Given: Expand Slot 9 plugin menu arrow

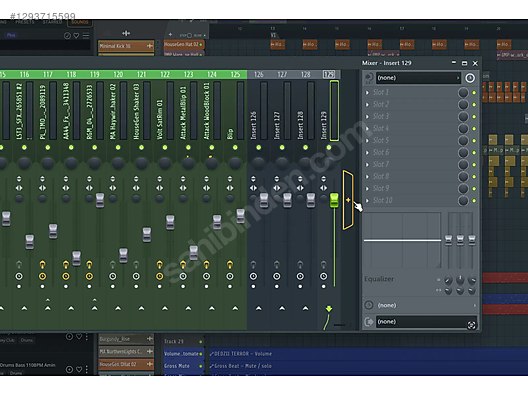Looking at the screenshot, I should (x=367, y=189).
